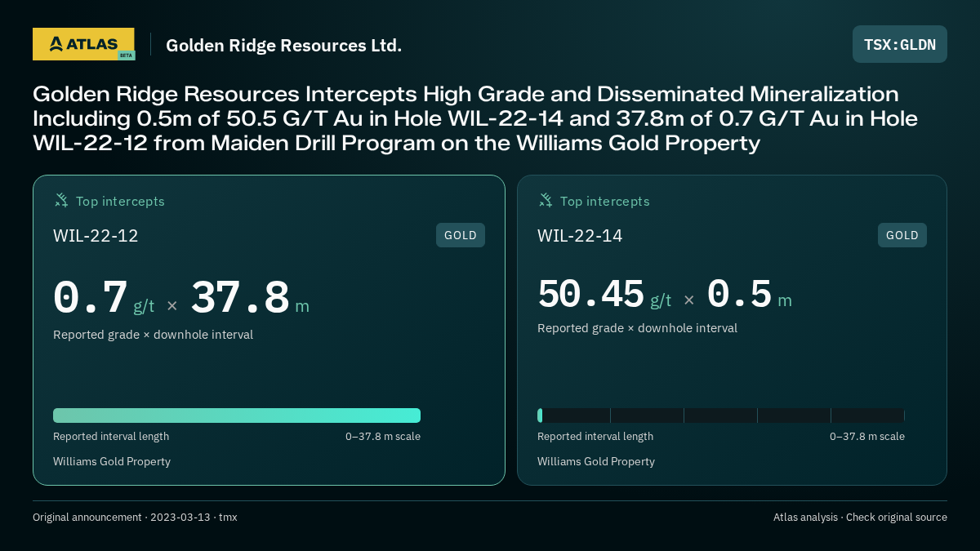Screen dimensions: 980x551
Task: Click the drill icon in the WIL-22-12 card
Action: click(61, 200)
